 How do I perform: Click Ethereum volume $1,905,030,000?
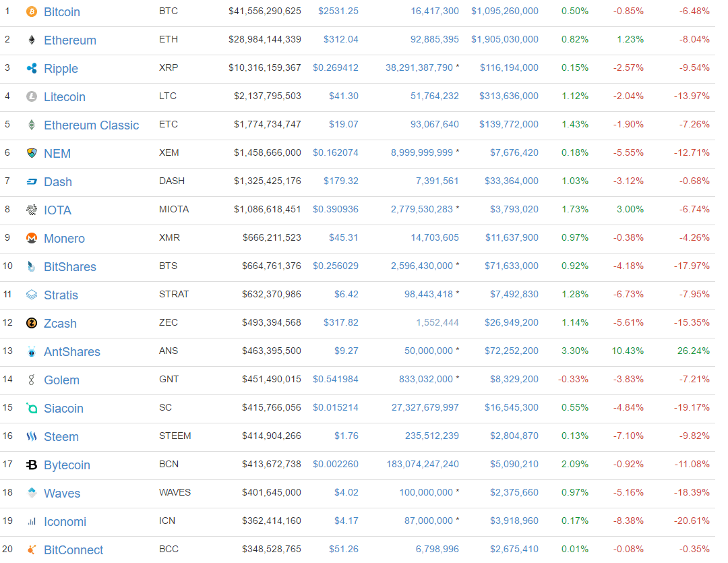click(505, 40)
